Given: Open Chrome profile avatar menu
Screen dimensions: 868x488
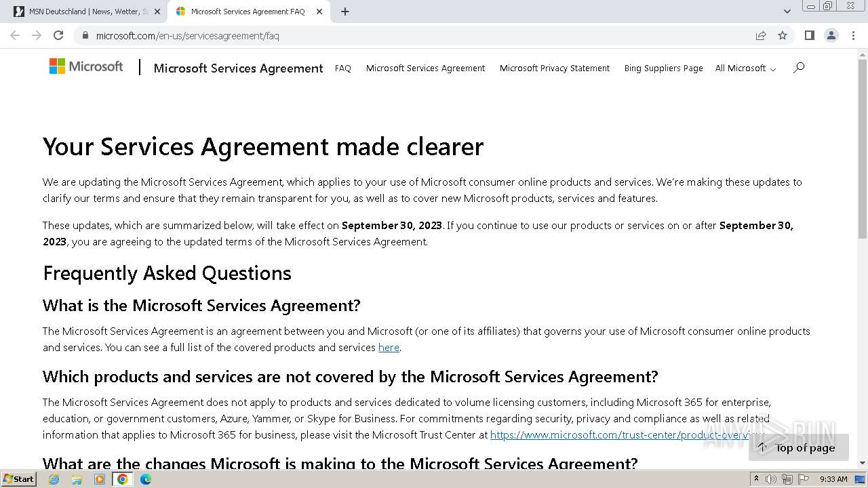Looking at the screenshot, I should 831,35.
